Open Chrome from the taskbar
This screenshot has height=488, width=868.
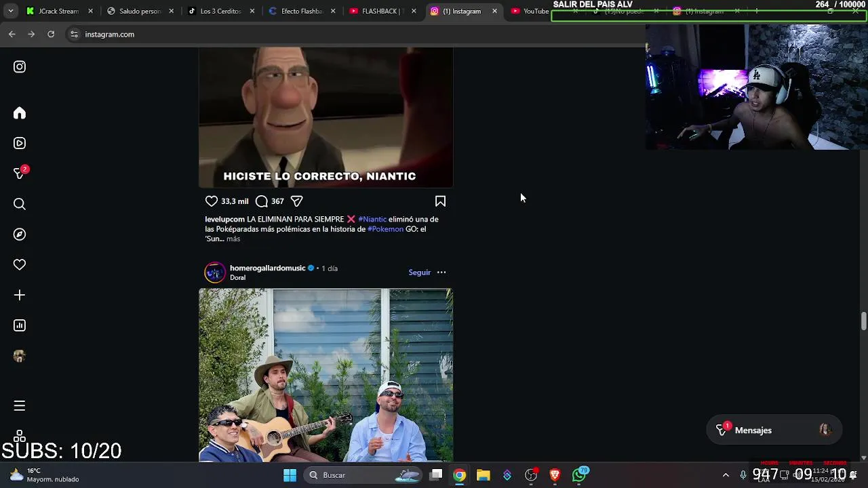tap(460, 475)
